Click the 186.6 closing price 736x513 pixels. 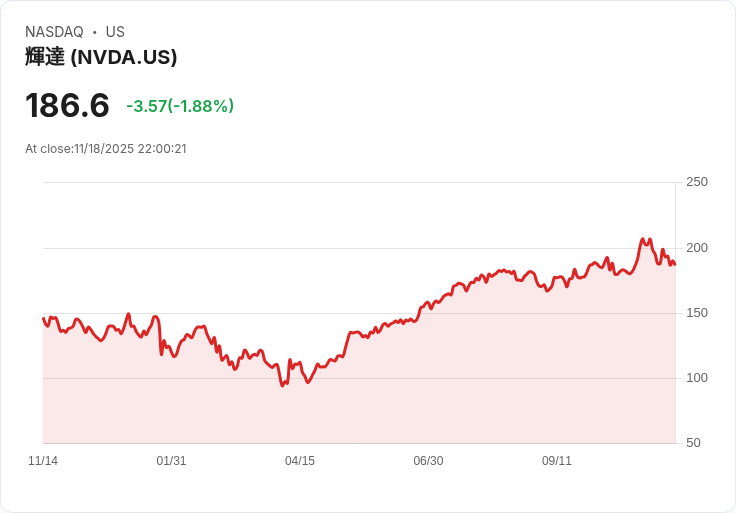[x=67, y=106]
